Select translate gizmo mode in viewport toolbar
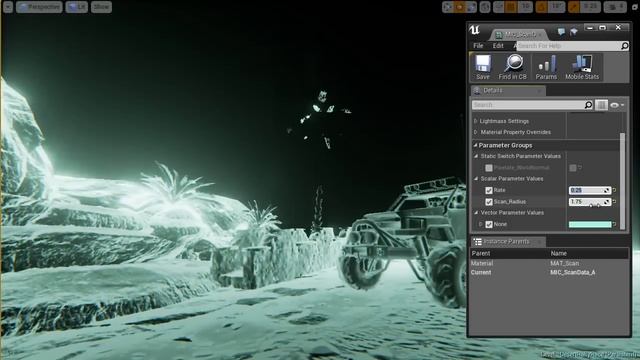Screen dimensions: 640x360 click(448, 7)
